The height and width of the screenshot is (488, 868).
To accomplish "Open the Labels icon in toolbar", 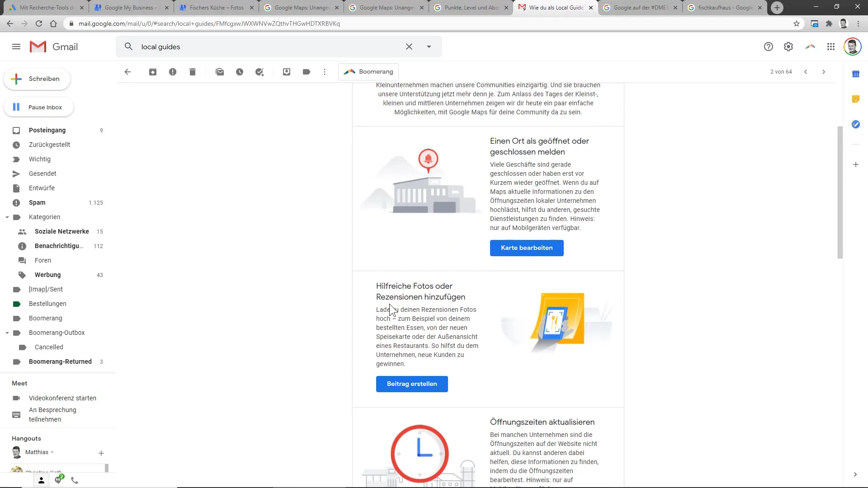I will tap(307, 72).
